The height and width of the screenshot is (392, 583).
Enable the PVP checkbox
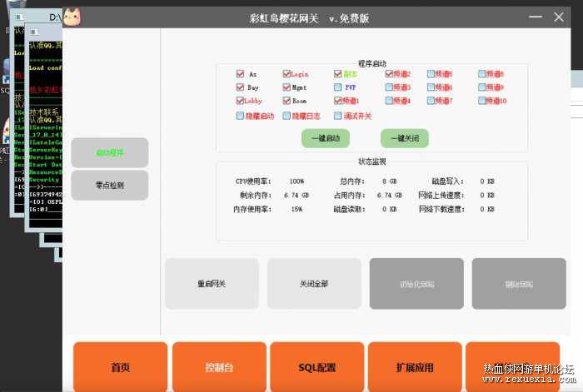coord(337,87)
